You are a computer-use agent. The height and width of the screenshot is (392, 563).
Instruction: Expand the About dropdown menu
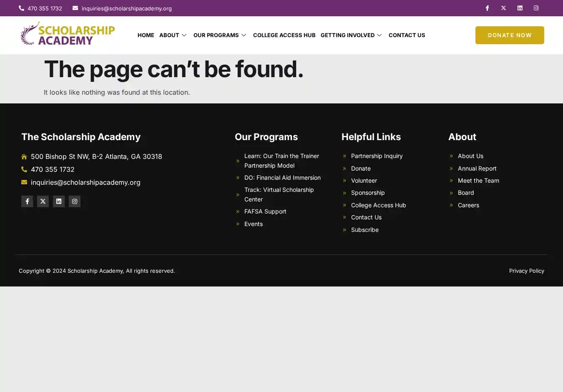click(x=173, y=35)
